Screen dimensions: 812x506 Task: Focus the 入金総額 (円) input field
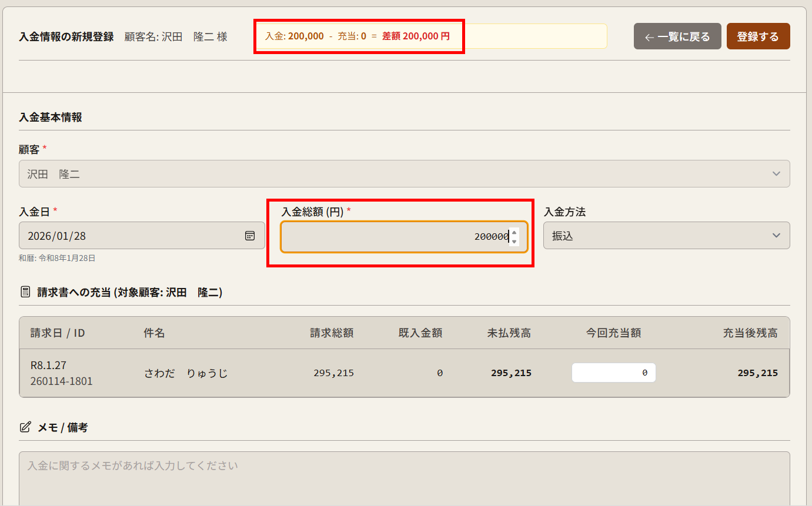click(x=394, y=236)
